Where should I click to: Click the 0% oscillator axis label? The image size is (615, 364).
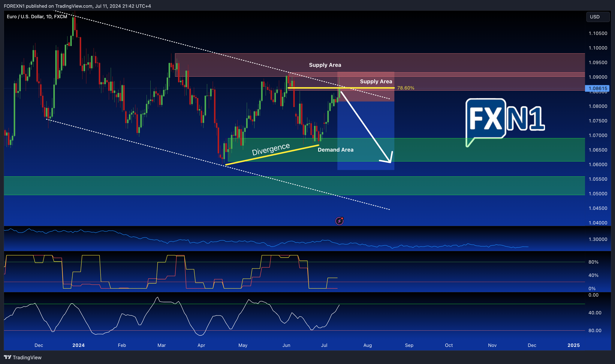(592, 288)
